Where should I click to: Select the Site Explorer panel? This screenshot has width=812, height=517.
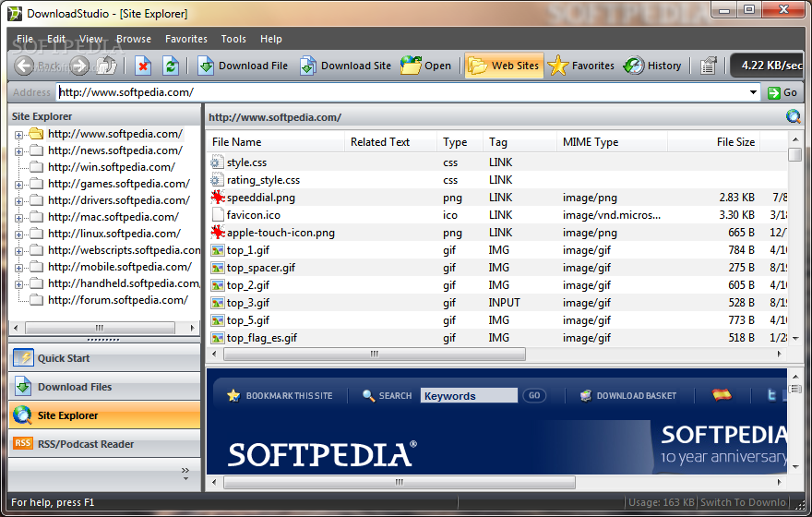point(104,415)
